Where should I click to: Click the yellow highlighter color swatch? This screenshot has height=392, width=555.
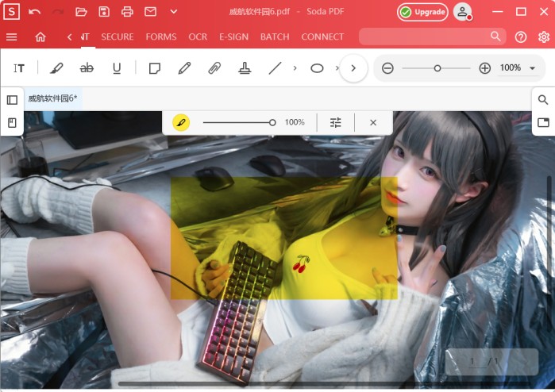pos(181,122)
